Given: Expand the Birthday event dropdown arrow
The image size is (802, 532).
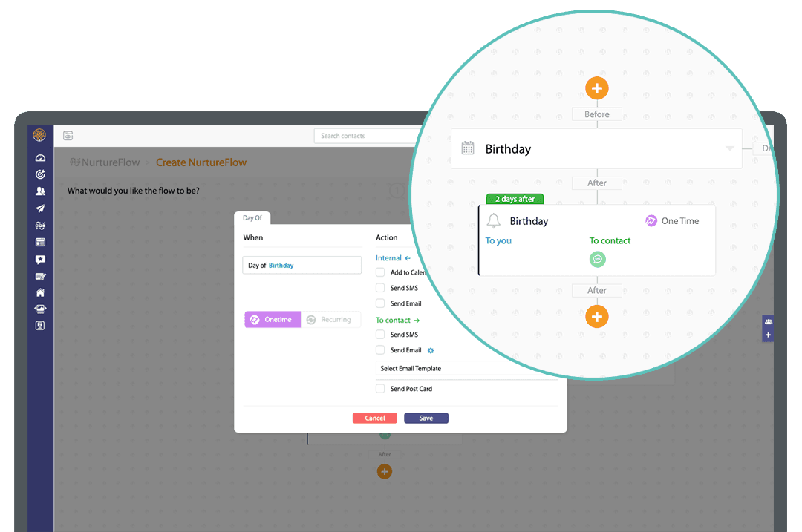Looking at the screenshot, I should point(730,148).
